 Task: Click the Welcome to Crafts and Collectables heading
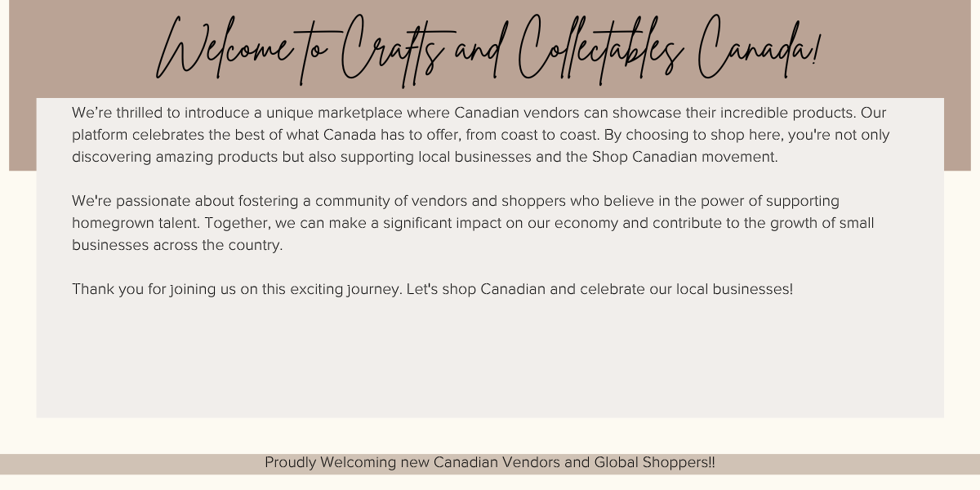coord(488,51)
